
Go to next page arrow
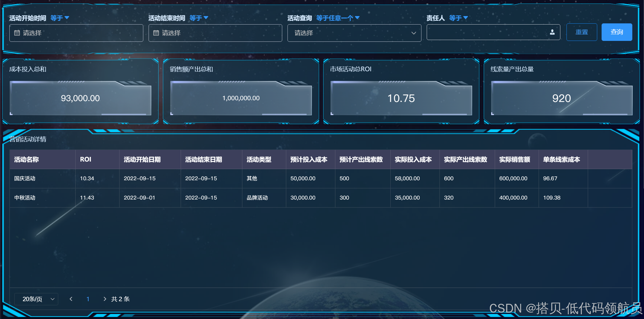(x=105, y=299)
